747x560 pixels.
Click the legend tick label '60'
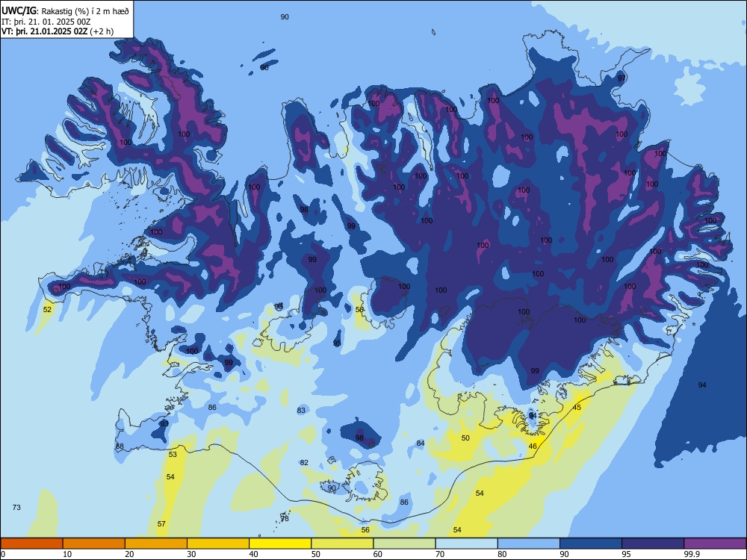(x=378, y=554)
